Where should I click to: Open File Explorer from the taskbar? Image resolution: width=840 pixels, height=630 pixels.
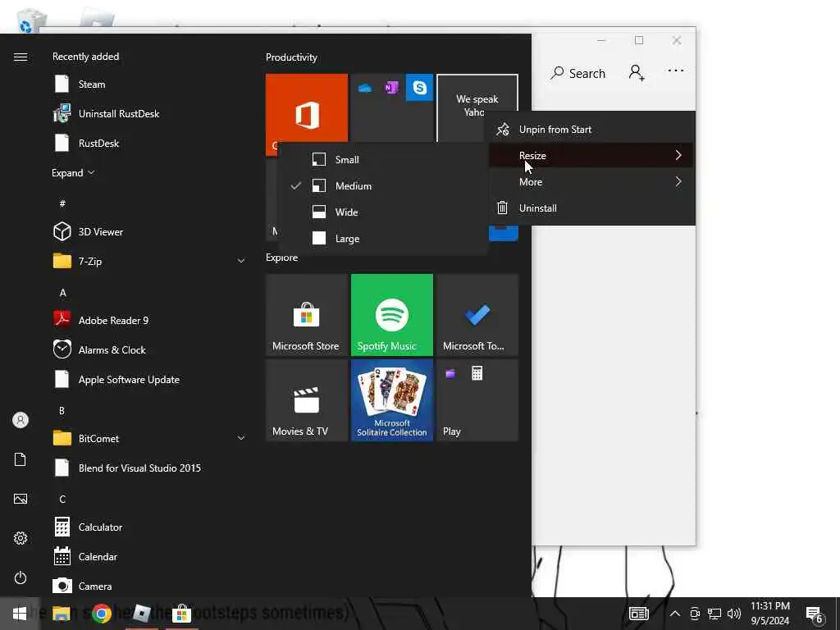(61, 614)
